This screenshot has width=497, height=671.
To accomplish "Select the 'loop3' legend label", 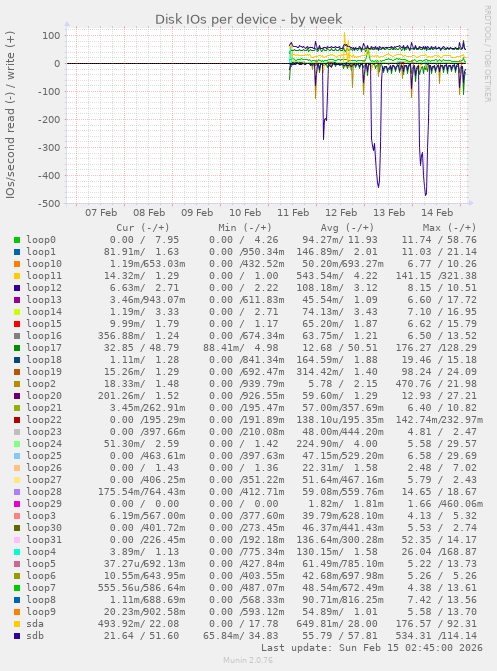I will (x=41, y=516).
